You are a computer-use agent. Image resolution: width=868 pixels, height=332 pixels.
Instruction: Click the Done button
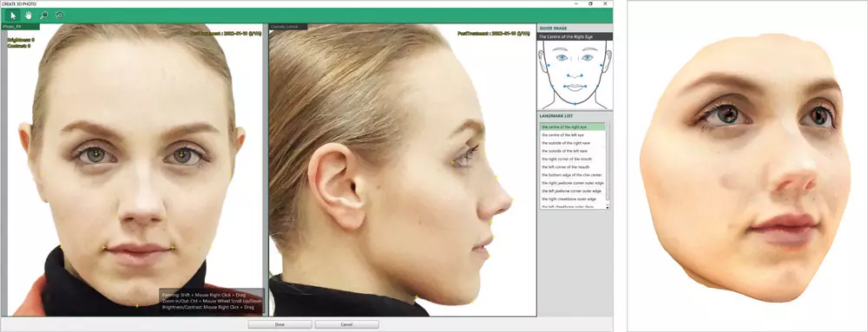click(279, 324)
